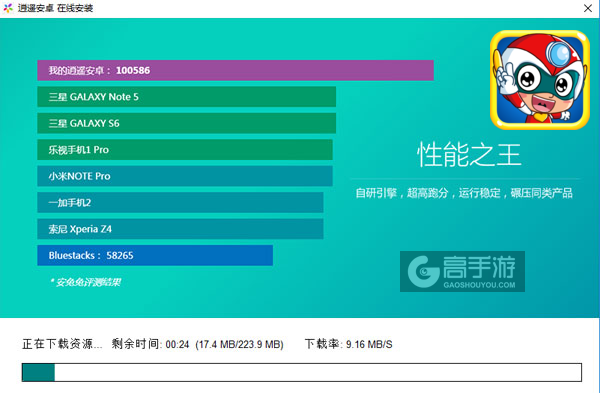Click the download progress bar
The width and height of the screenshot is (600, 393).
(x=302, y=372)
